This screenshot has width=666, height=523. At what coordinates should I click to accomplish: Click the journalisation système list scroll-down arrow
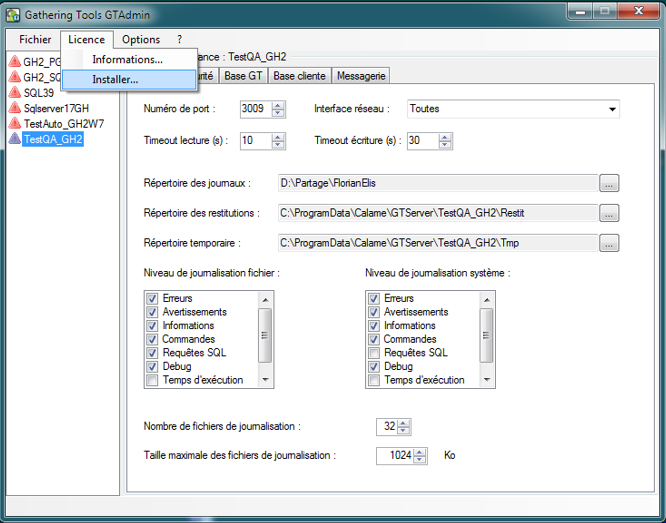pyautogui.click(x=487, y=380)
